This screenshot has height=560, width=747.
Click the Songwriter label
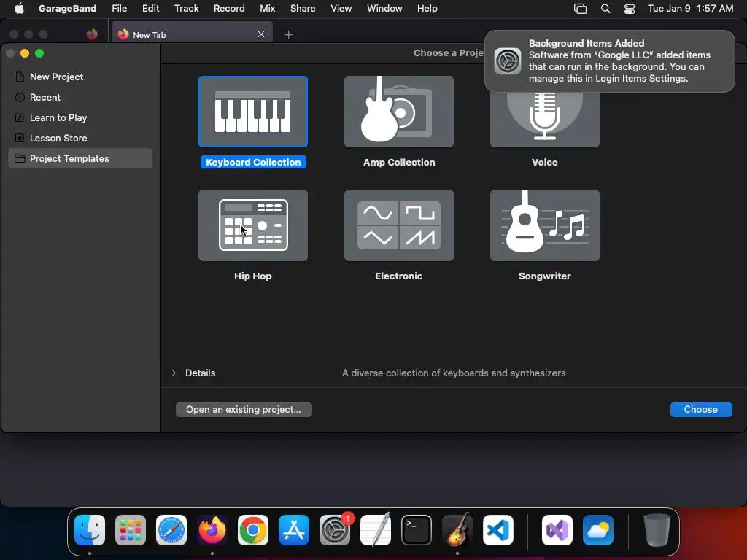coord(544,276)
